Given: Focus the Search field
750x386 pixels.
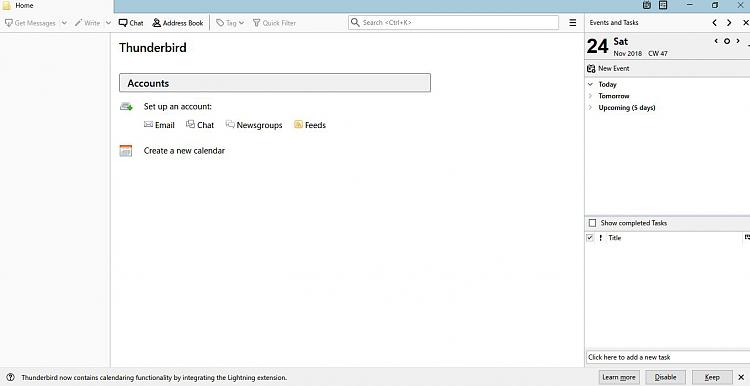Looking at the screenshot, I should (x=453, y=22).
